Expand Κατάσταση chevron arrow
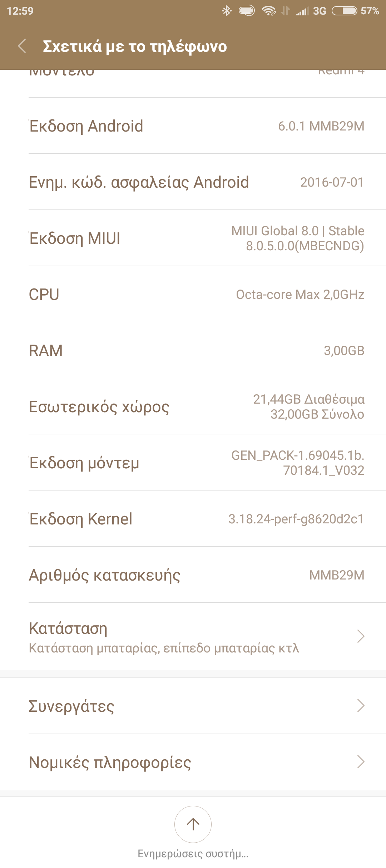This screenshot has width=386, height=868. point(361,636)
